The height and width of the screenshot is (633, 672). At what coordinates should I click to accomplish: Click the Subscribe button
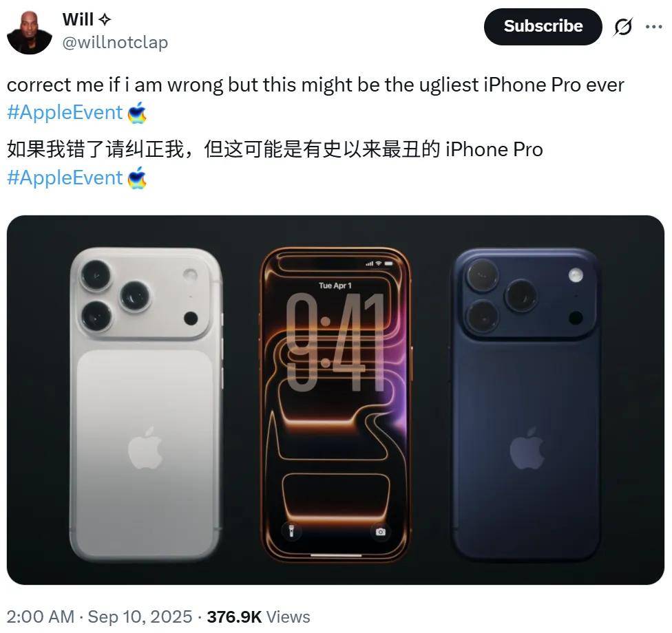click(x=543, y=27)
